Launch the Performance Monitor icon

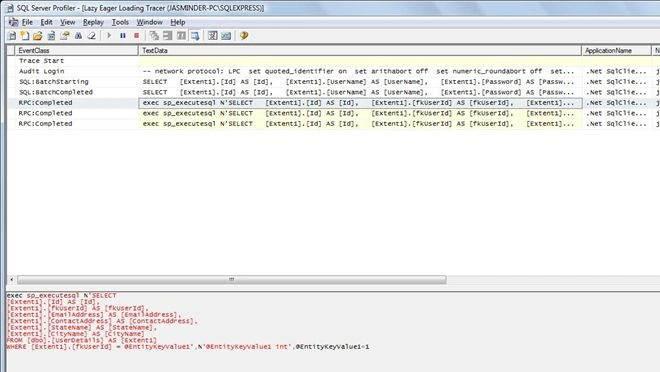click(226, 36)
